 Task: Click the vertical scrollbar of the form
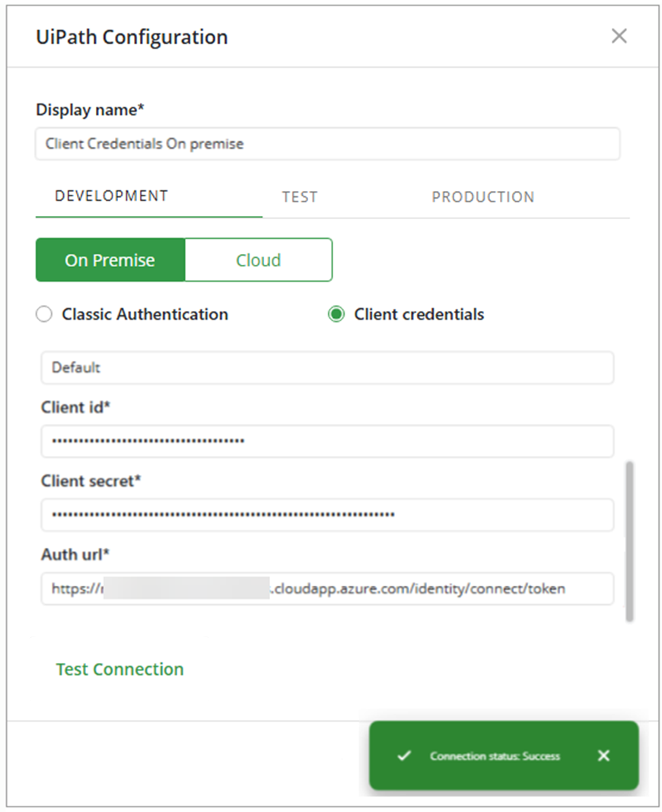point(629,541)
